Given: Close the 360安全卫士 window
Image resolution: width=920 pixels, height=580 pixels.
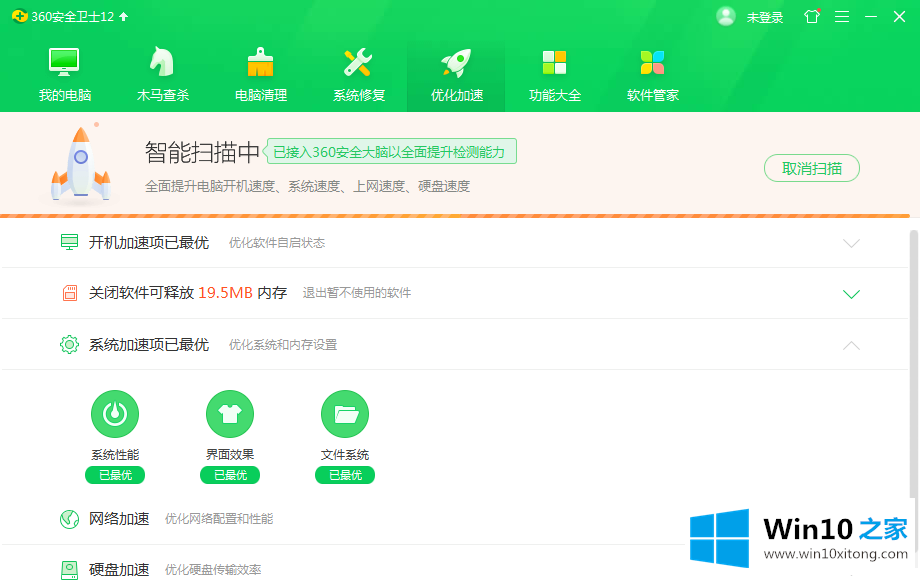Looking at the screenshot, I should click(899, 16).
